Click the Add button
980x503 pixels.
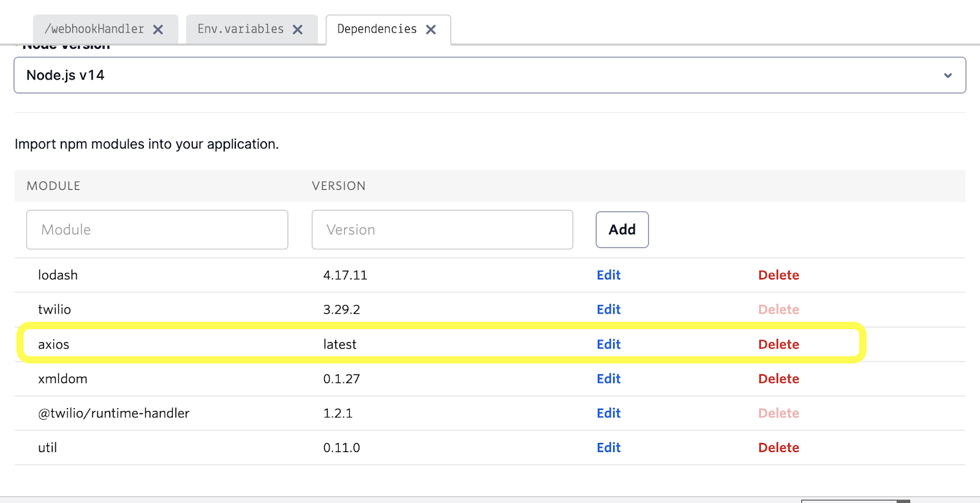click(622, 230)
